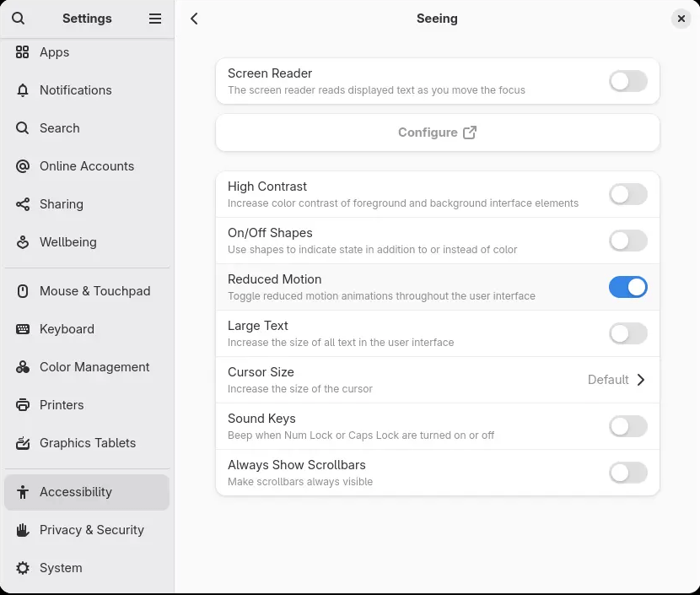Select Keyboard in the sidebar
700x595 pixels.
pyautogui.click(x=67, y=329)
